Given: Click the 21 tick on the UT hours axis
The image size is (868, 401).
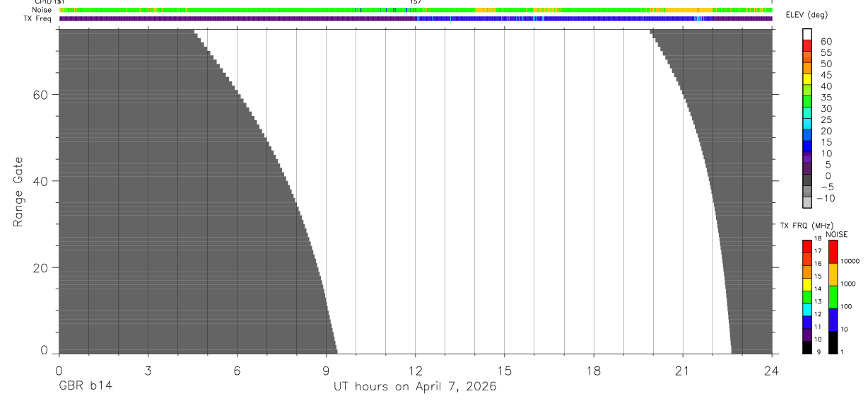Looking at the screenshot, I should click(x=682, y=370).
